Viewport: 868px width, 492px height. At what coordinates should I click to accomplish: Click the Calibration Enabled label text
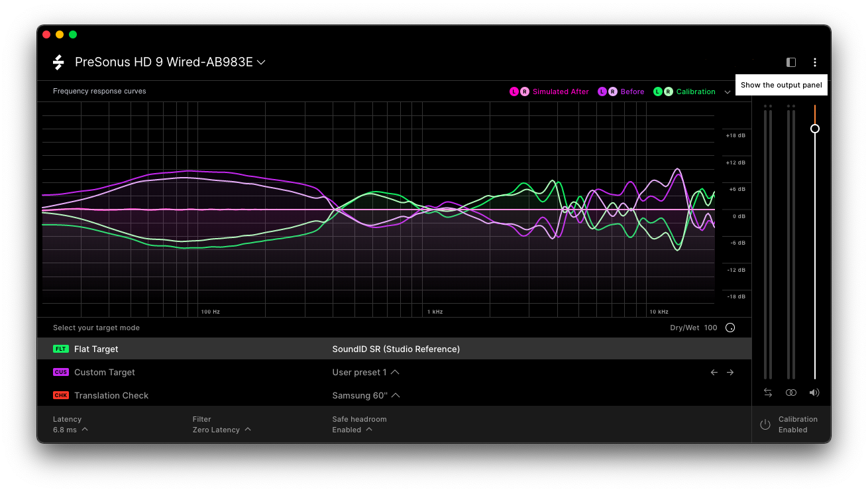click(x=798, y=424)
